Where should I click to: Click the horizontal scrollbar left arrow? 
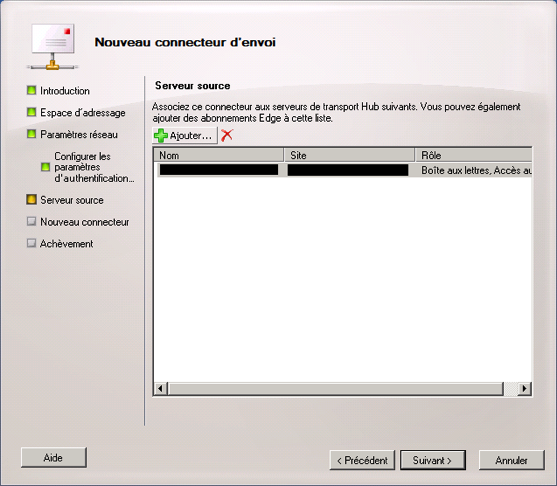click(x=161, y=389)
